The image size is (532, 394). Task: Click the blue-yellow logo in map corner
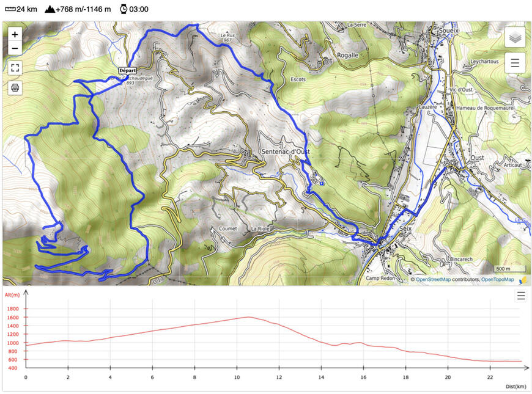(523, 280)
